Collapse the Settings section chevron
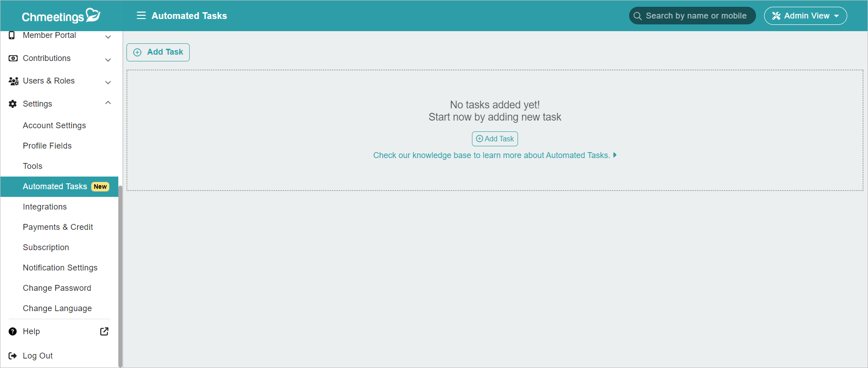Viewport: 868px width, 368px height. coord(108,103)
